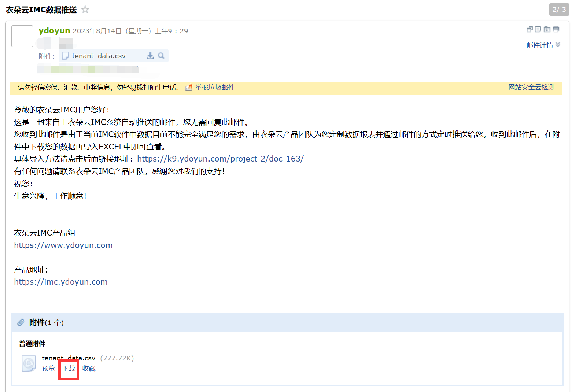Image resolution: width=572 pixels, height=392 pixels.
Task: Click the 附件: label in the header
Action: tap(47, 56)
